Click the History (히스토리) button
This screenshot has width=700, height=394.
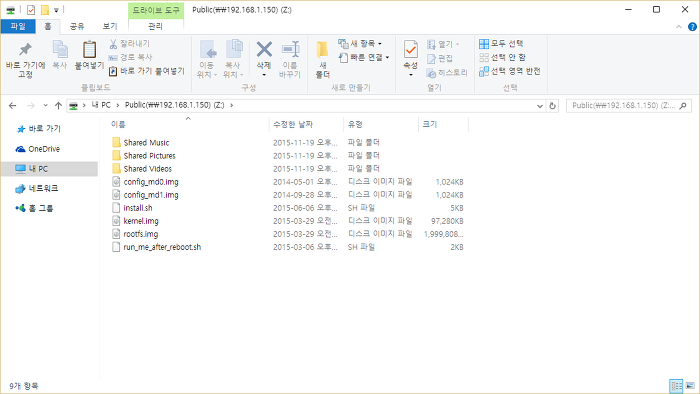(447, 73)
